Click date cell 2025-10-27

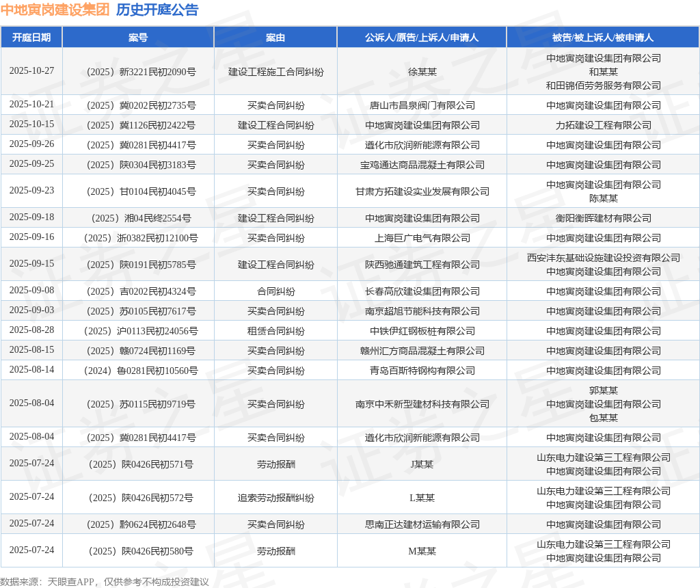(x=31, y=71)
